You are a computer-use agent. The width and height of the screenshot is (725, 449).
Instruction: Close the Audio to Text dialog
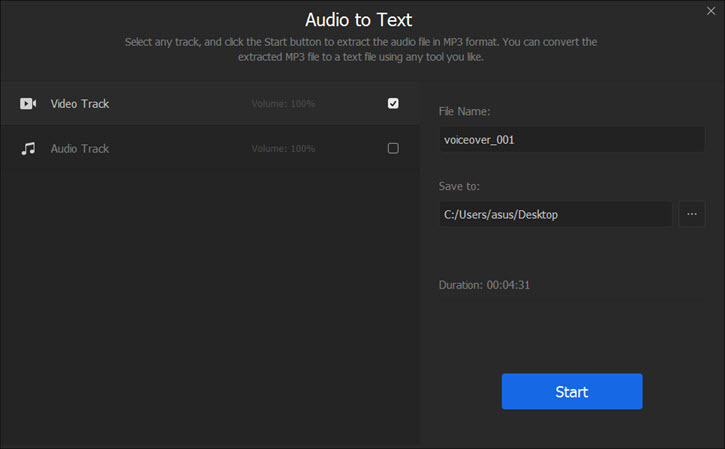[711, 12]
